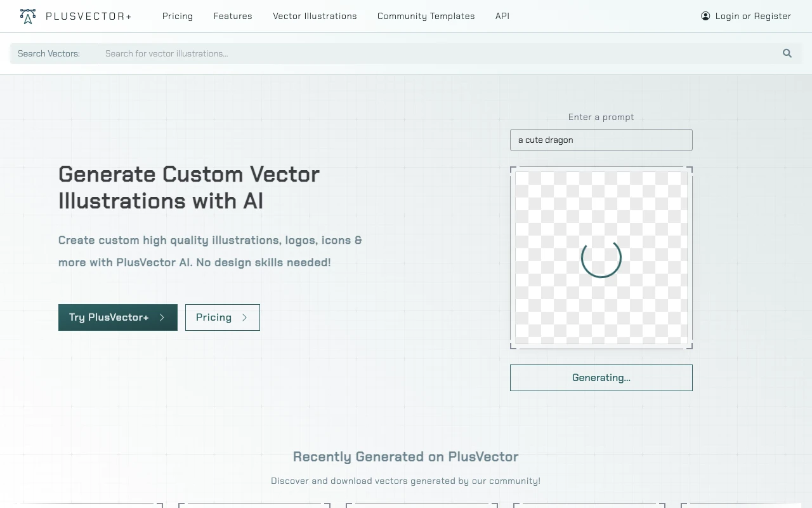Click the arrow icon inside Try PlusVector+ button
Viewport: 812px width, 508px height.
pyautogui.click(x=160, y=317)
